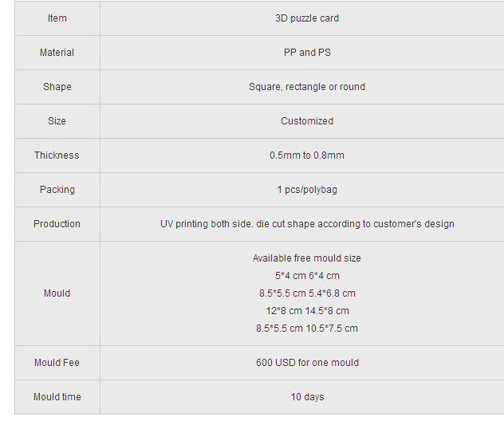Click the Production label cell

[x=57, y=224]
